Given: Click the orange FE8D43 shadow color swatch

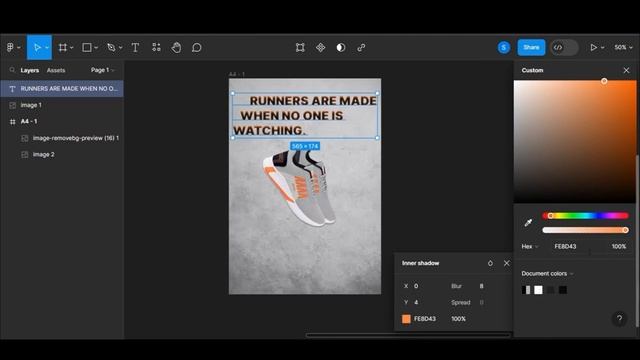Looking at the screenshot, I should (x=406, y=319).
